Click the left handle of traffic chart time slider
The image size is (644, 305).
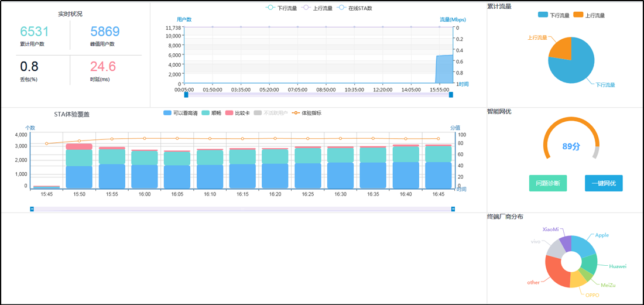tap(186, 94)
